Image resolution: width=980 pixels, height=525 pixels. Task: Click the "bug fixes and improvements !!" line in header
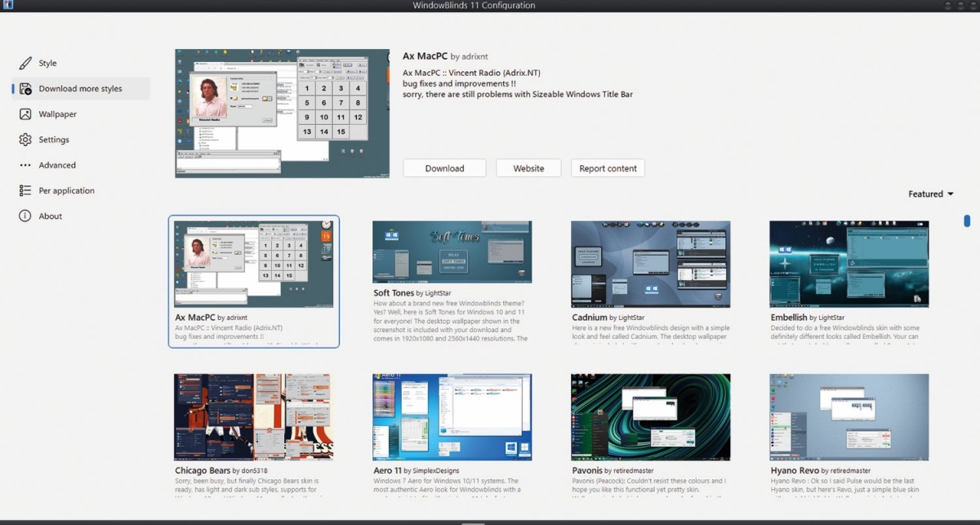(x=459, y=83)
